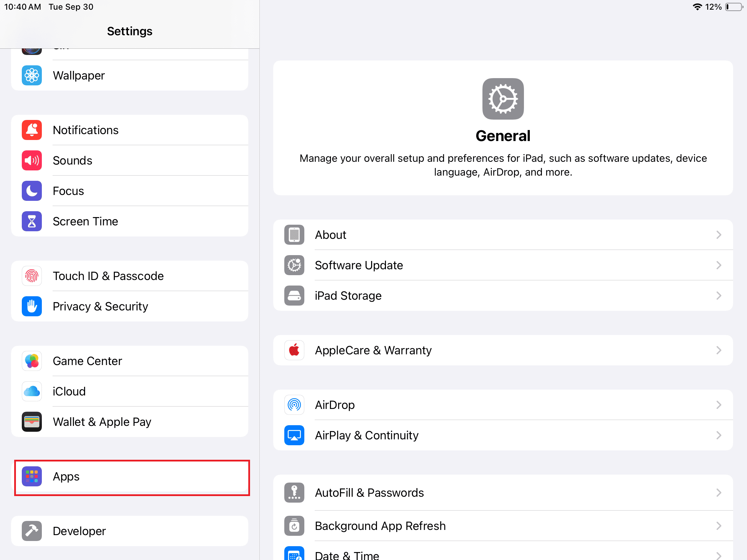Tap the battery indicator in status bar
The width and height of the screenshot is (747, 560).
click(734, 7)
